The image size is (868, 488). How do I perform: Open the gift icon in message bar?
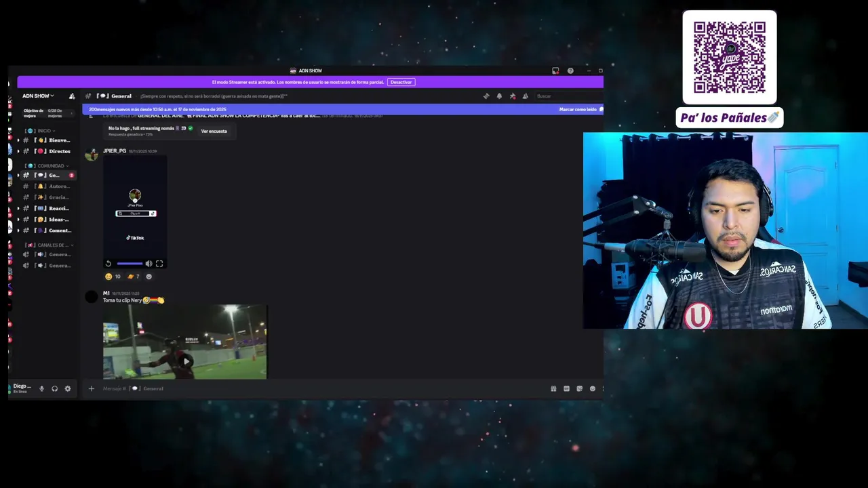[x=553, y=388]
